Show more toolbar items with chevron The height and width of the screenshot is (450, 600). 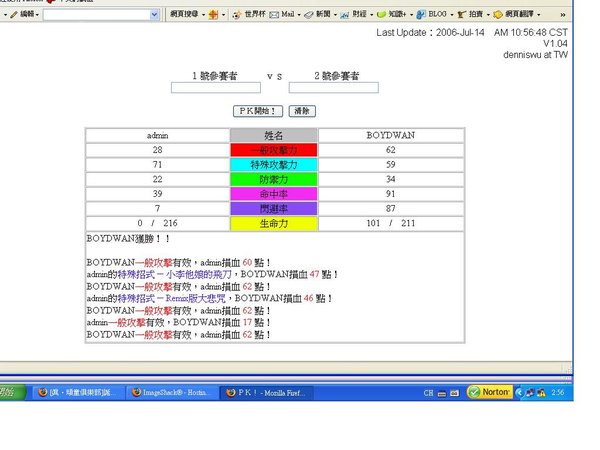(x=562, y=15)
